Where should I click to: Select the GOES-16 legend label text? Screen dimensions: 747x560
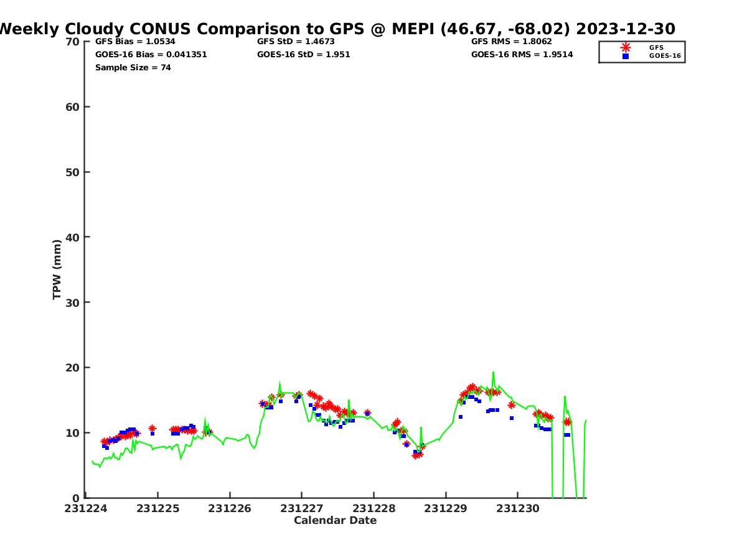tap(665, 56)
